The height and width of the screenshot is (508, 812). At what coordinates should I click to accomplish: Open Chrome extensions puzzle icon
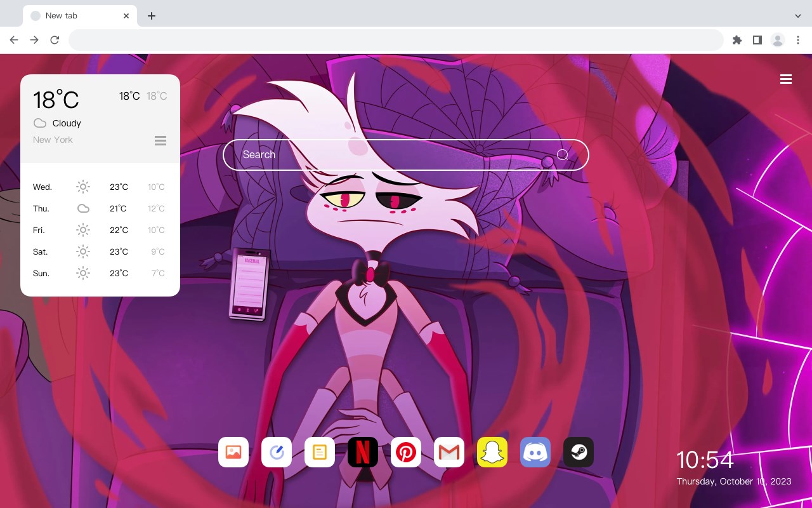[737, 40]
